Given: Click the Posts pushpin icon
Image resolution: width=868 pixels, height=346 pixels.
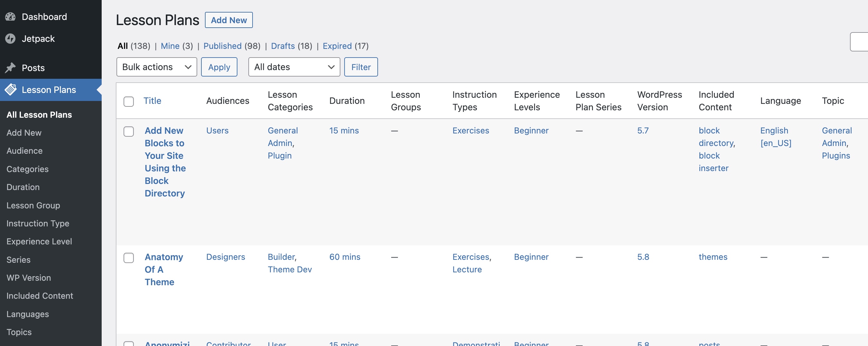Looking at the screenshot, I should [10, 68].
